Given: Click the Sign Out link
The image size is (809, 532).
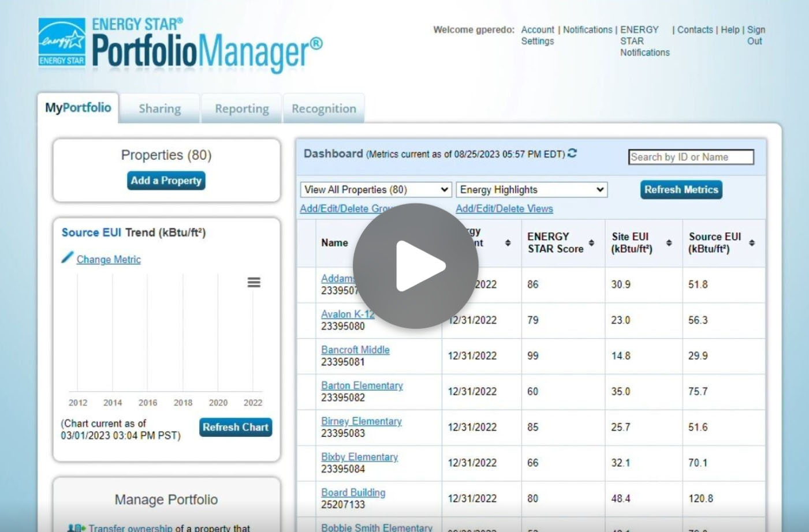Looking at the screenshot, I should tap(755, 35).
